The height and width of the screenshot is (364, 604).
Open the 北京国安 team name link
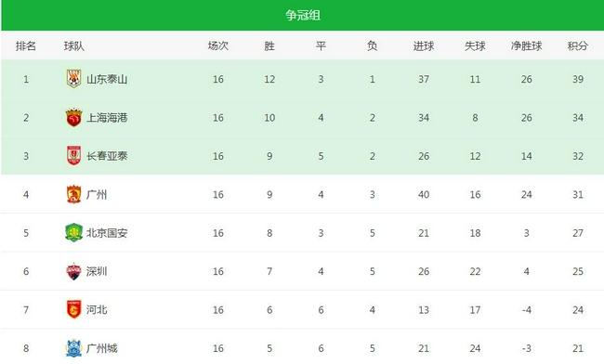[107, 233]
